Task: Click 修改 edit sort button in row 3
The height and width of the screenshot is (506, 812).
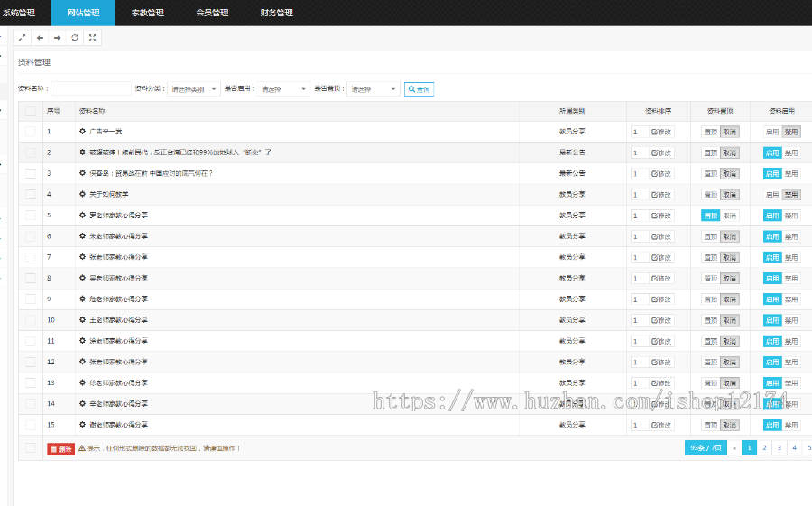Action: pyautogui.click(x=661, y=174)
